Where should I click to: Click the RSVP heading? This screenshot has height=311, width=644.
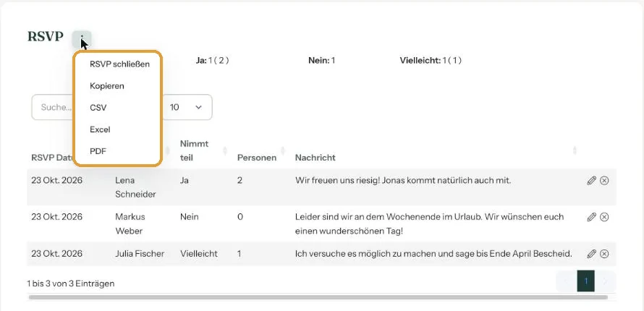point(45,36)
